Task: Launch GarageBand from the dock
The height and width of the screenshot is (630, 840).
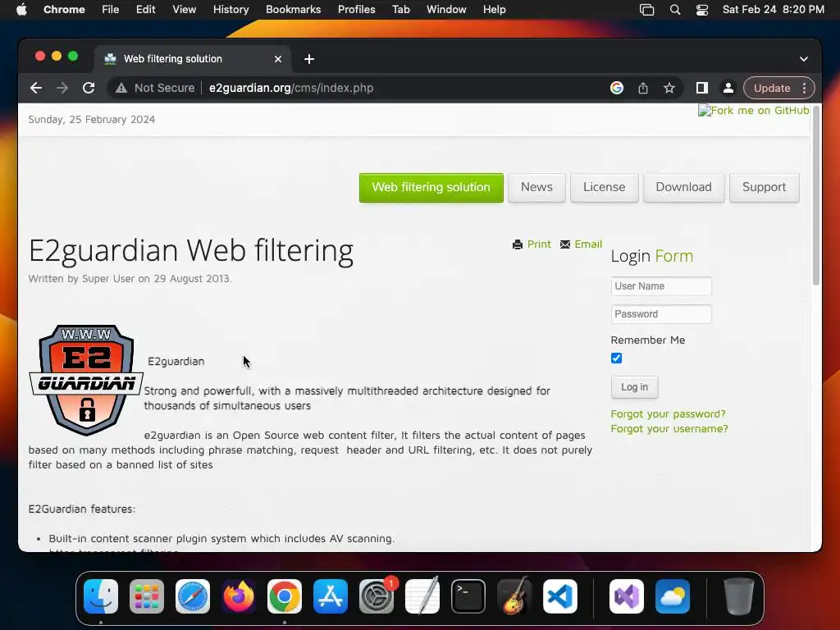Action: coord(514,596)
